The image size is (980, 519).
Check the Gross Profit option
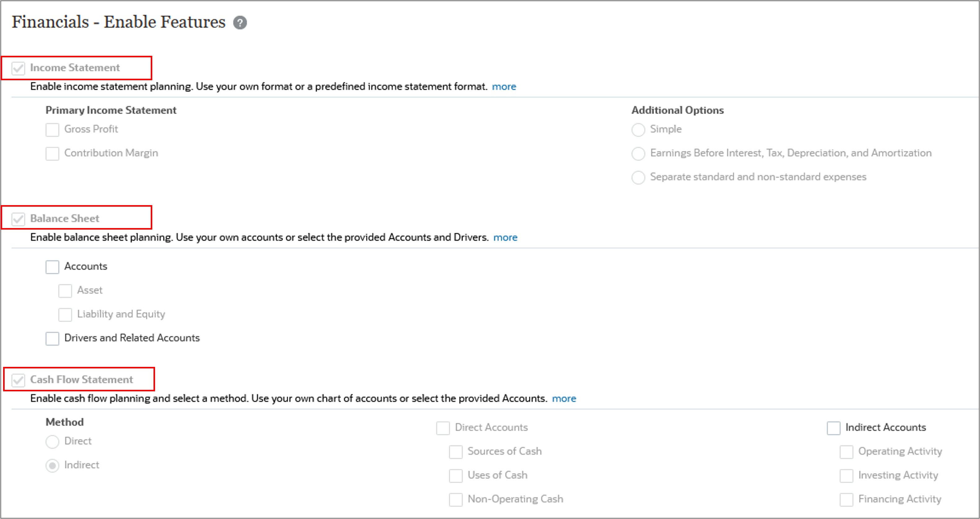click(52, 130)
